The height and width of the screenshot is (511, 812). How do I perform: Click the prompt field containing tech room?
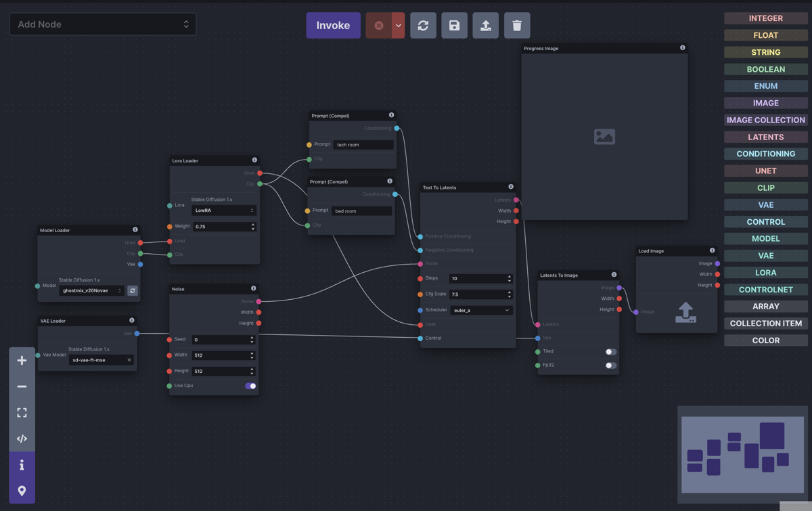tap(363, 144)
